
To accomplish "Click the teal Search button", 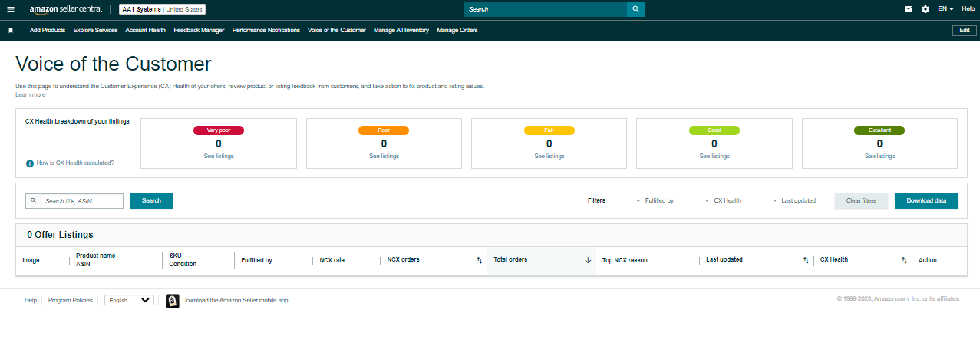I will [x=151, y=201].
